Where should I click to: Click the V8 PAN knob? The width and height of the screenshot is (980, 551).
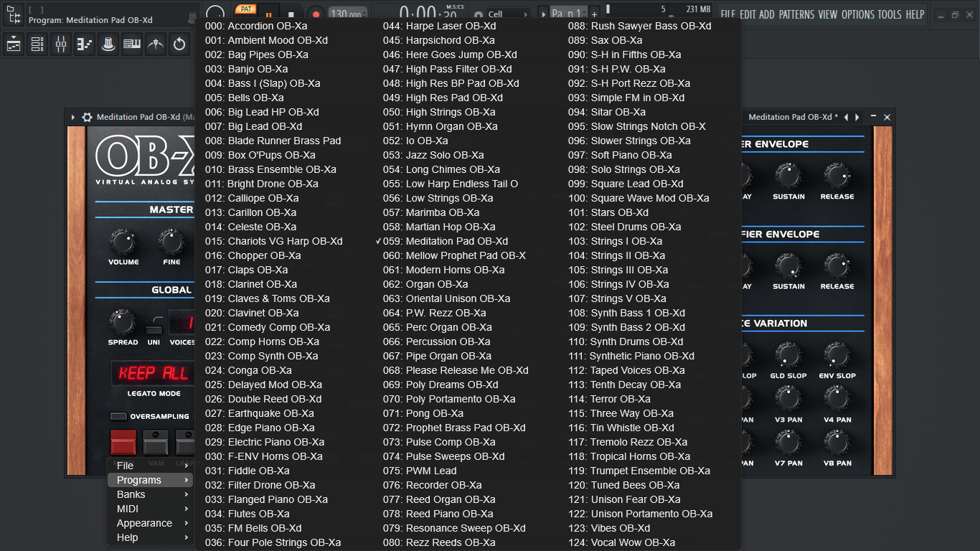click(837, 443)
